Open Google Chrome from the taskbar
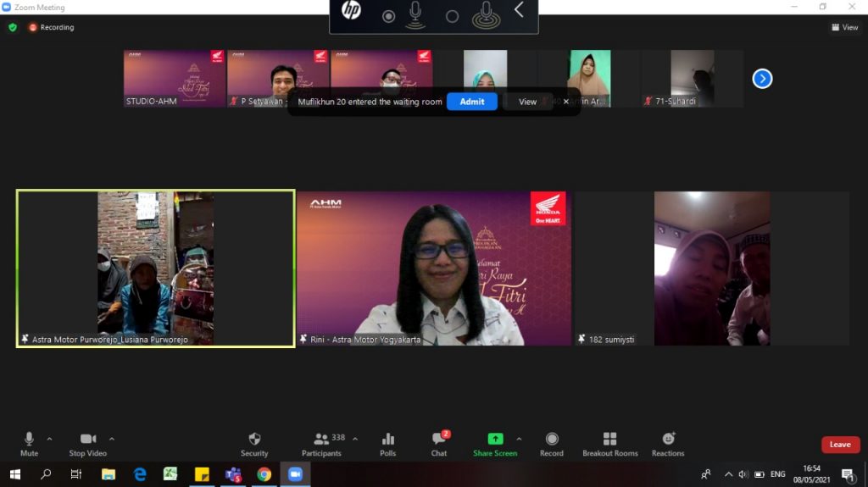 [264, 474]
